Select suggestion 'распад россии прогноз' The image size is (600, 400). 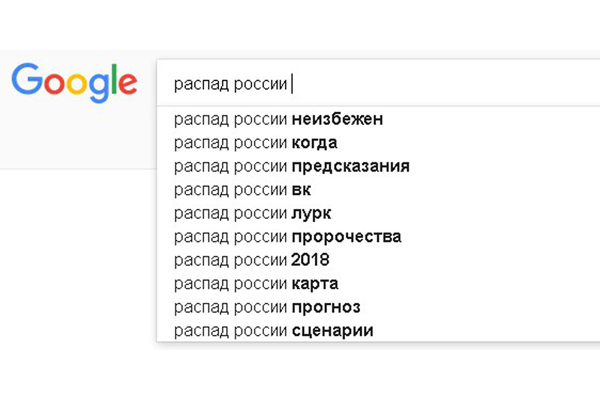click(266, 306)
